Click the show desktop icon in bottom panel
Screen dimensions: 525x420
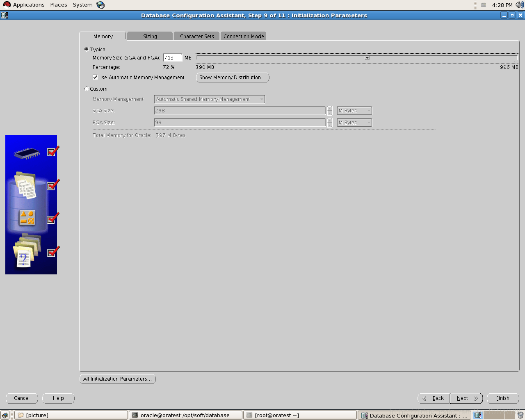(5, 415)
